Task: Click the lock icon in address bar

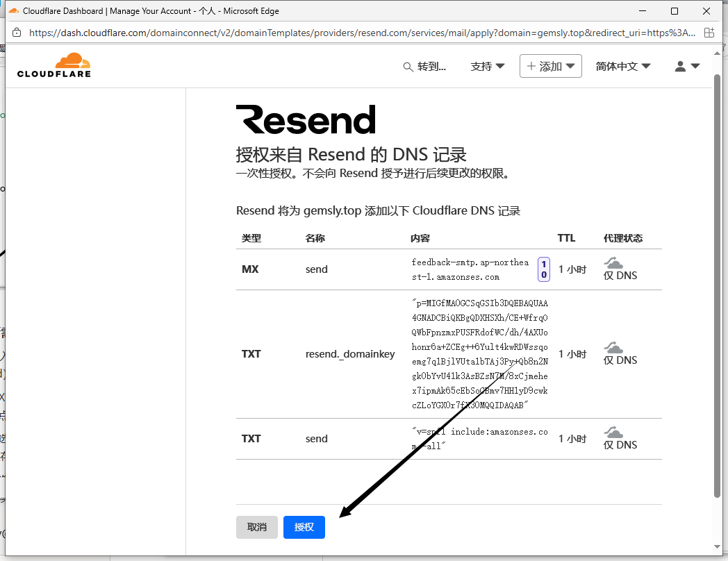Action: point(17,33)
